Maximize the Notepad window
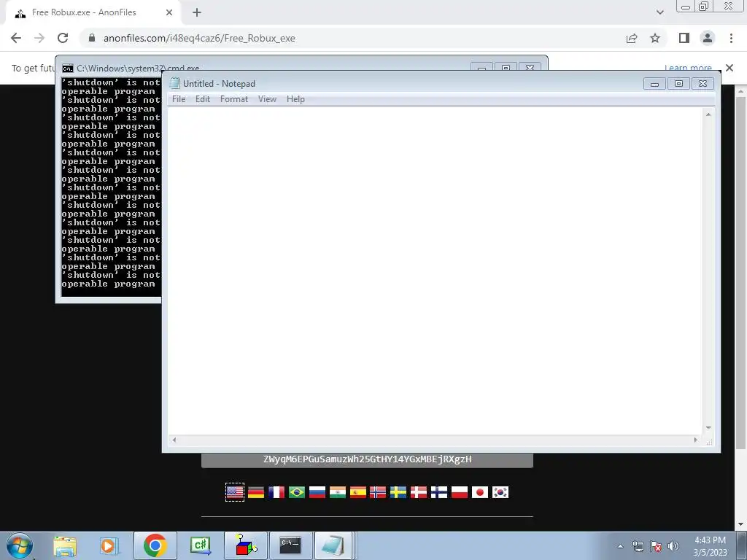The image size is (747, 560). pos(678,84)
